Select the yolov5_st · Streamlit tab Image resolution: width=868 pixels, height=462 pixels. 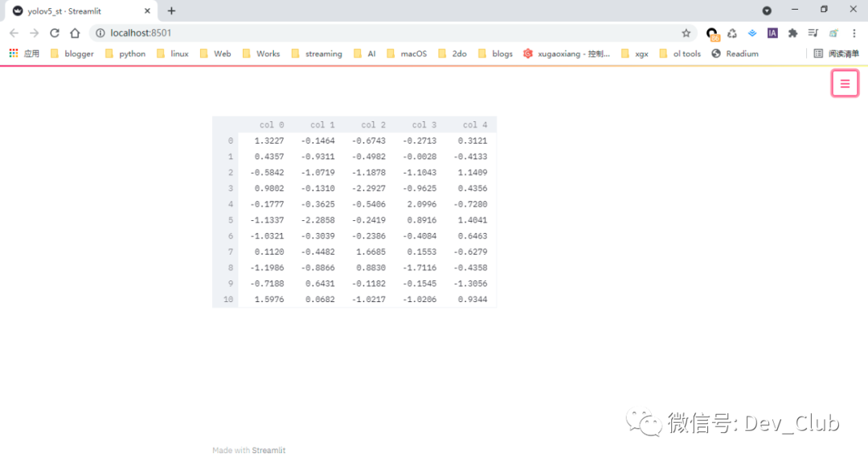tap(82, 11)
